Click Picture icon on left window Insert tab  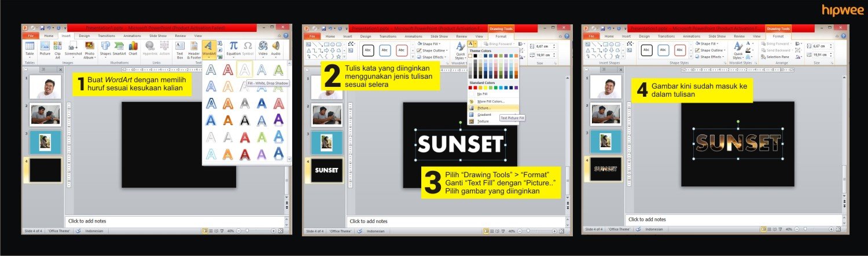45,49
